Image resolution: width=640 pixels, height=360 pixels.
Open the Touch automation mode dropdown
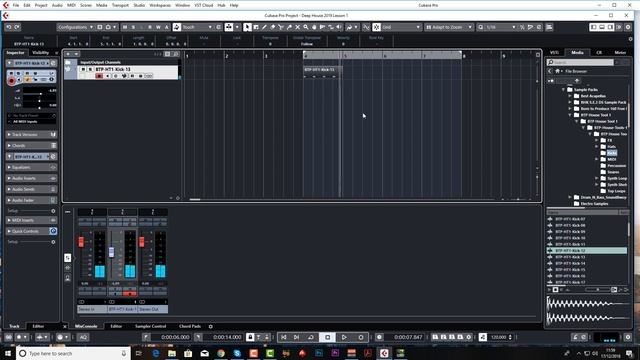197,27
